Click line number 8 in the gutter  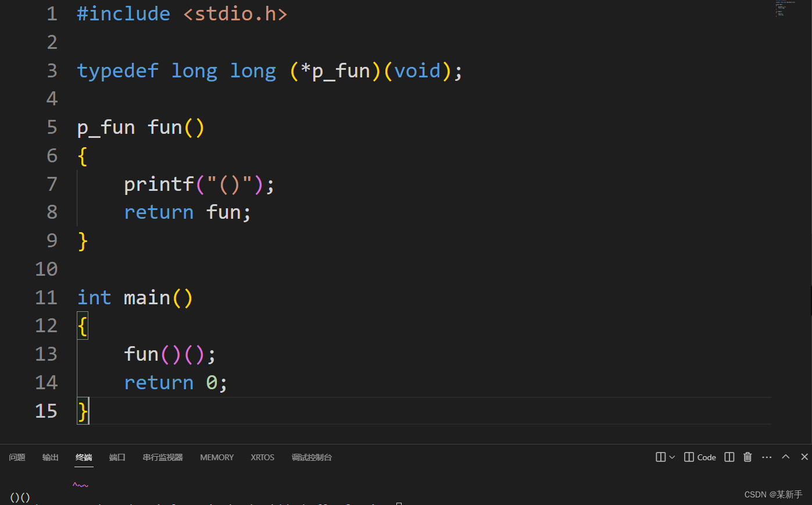[52, 212]
